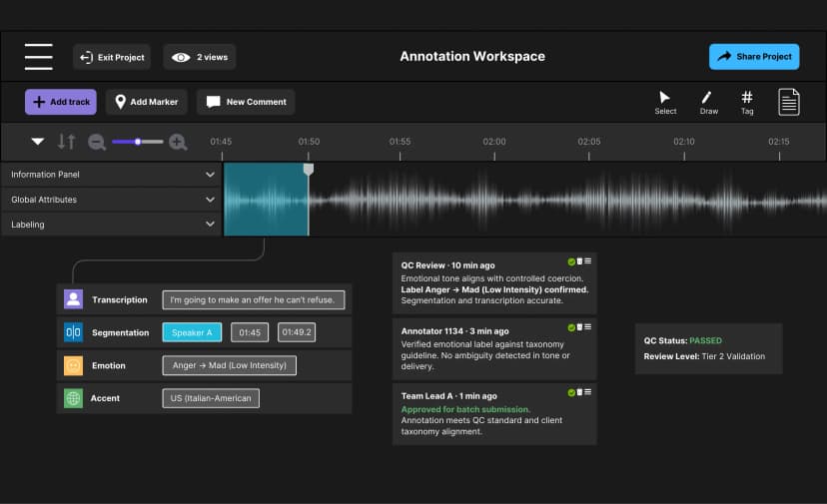
Task: Expand the Global Attributes chevron
Action: click(210, 200)
